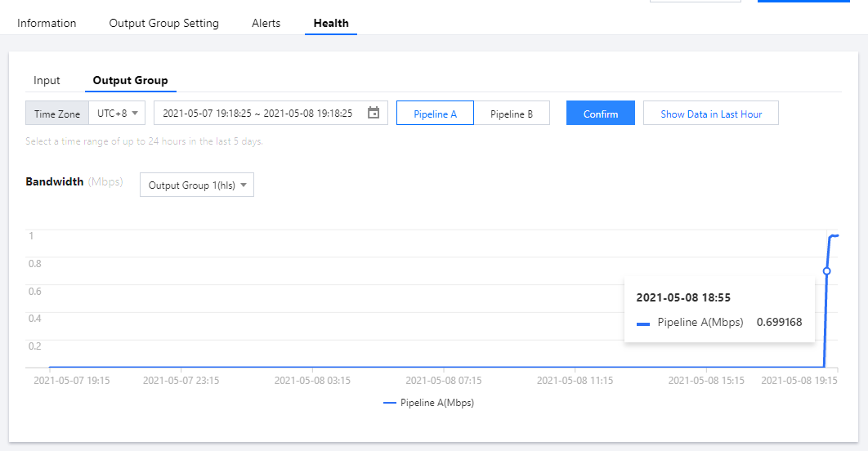Switch to the Input sub-tab
This screenshot has height=451, width=868.
[47, 81]
